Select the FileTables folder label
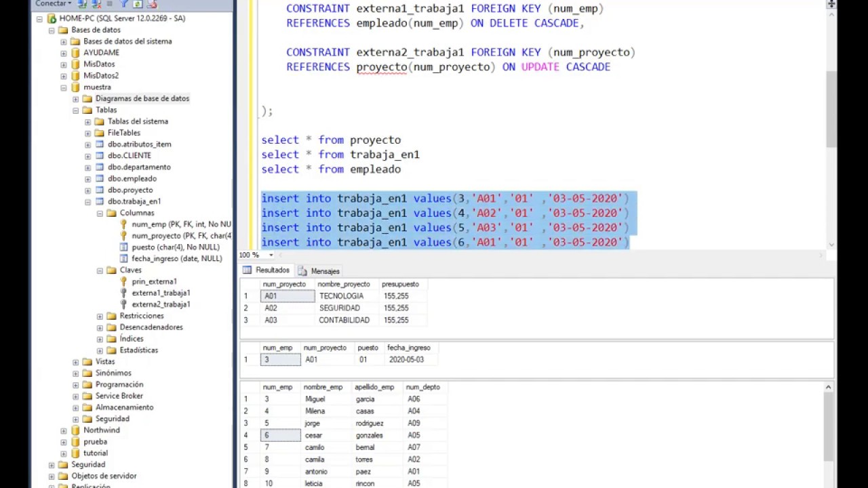Viewport: 868px width, 488px height. tap(124, 133)
